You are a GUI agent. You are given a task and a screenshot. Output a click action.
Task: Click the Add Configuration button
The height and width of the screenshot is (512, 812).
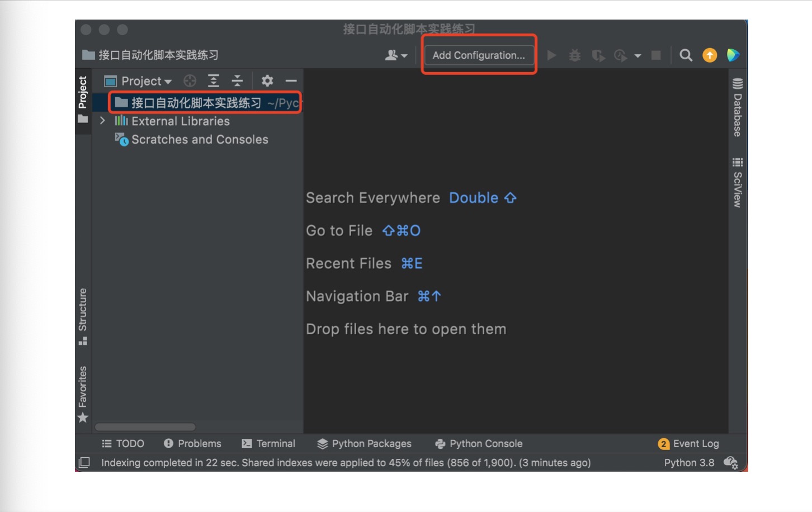pyautogui.click(x=479, y=55)
